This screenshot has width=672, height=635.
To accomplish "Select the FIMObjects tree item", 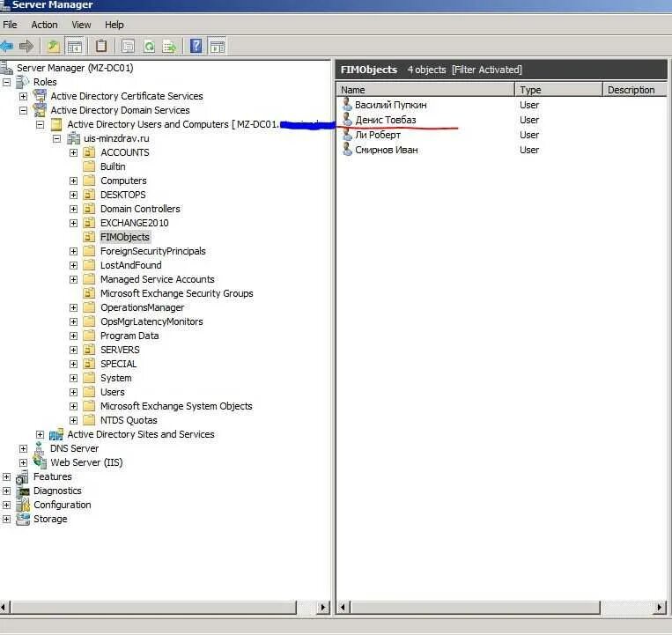I will pos(125,237).
